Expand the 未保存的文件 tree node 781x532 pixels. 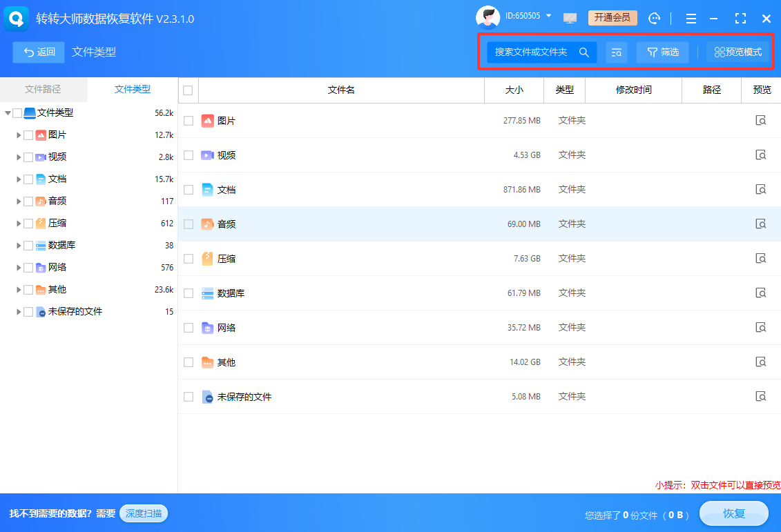point(19,312)
